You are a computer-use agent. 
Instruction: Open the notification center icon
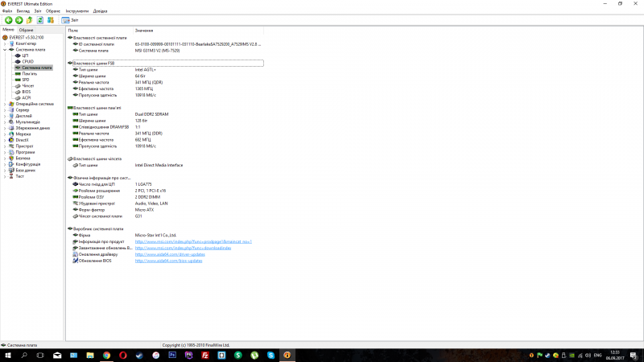[x=634, y=356]
